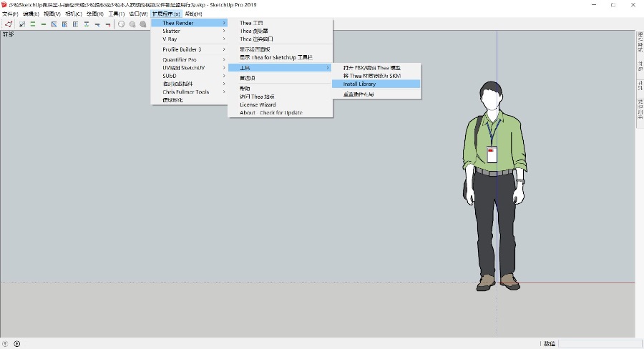The width and height of the screenshot is (644, 349).
Task: Open the 相机(C) menu
Action: coord(74,14)
